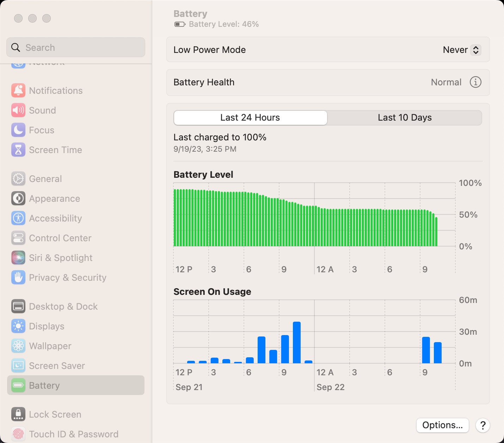Viewport: 504px width, 443px height.
Task: Click the battery level icon in header
Action: coord(180,24)
